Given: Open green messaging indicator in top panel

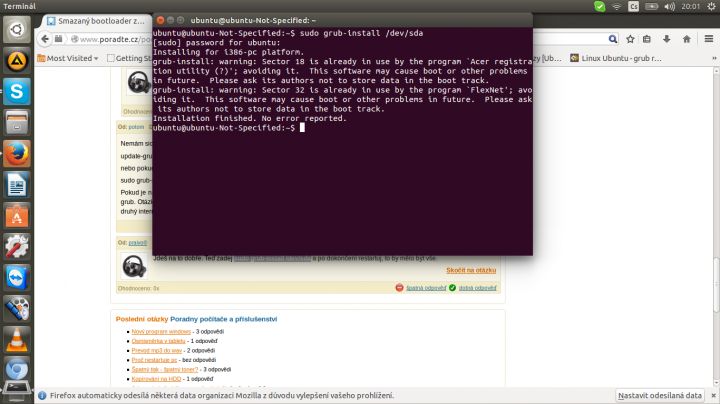Looking at the screenshot, I should tap(599, 6).
